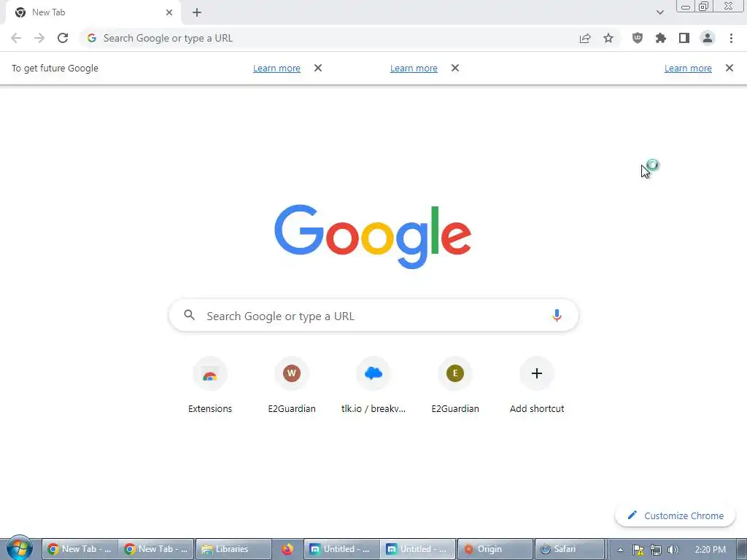
Task: Click the Action Center flag icon
Action: 638,550
